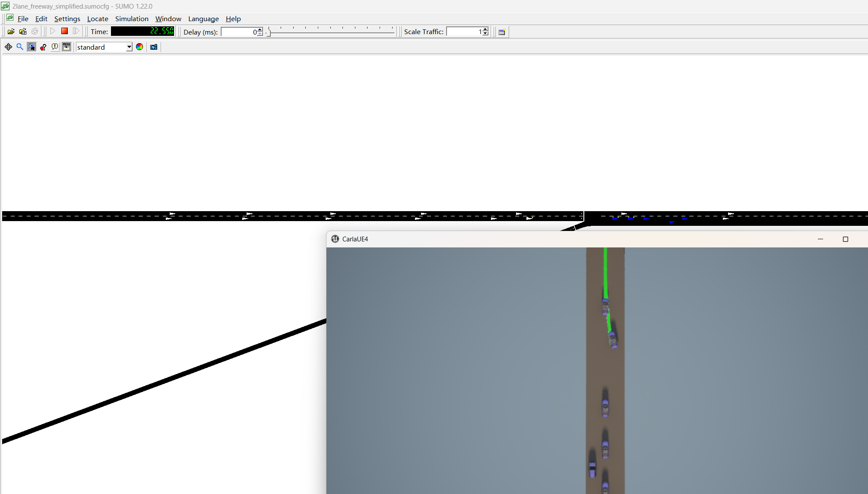Click the Delay (ms) input field
The height and width of the screenshot is (494, 868).
point(238,32)
